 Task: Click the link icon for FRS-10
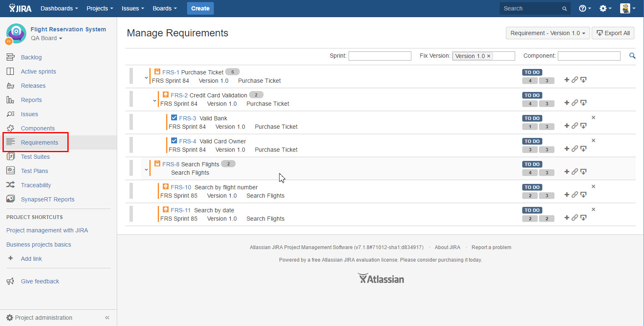(x=575, y=195)
